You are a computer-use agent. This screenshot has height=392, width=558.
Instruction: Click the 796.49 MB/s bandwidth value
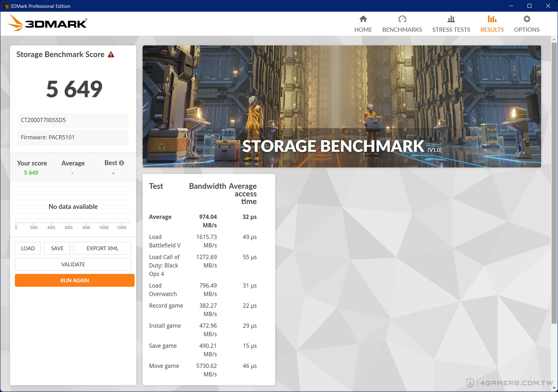click(208, 290)
